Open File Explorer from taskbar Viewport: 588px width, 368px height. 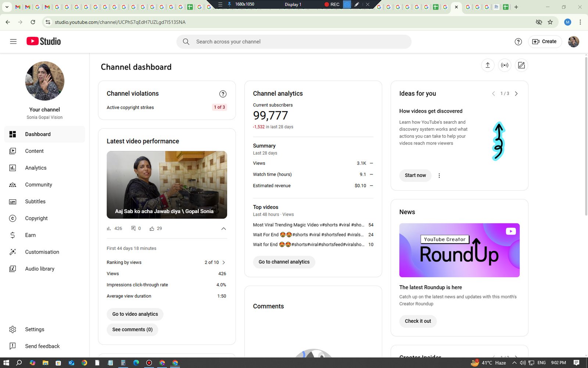coord(45,362)
